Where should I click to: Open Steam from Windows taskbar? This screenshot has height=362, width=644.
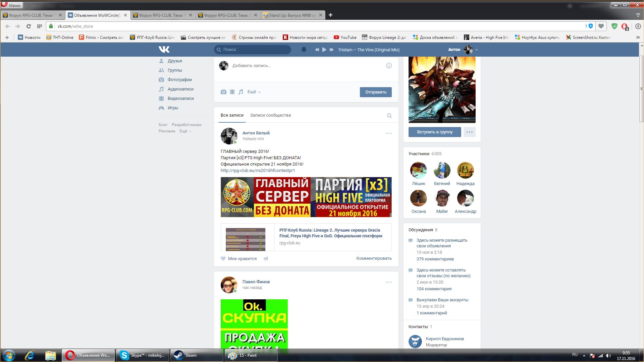pyautogui.click(x=197, y=355)
